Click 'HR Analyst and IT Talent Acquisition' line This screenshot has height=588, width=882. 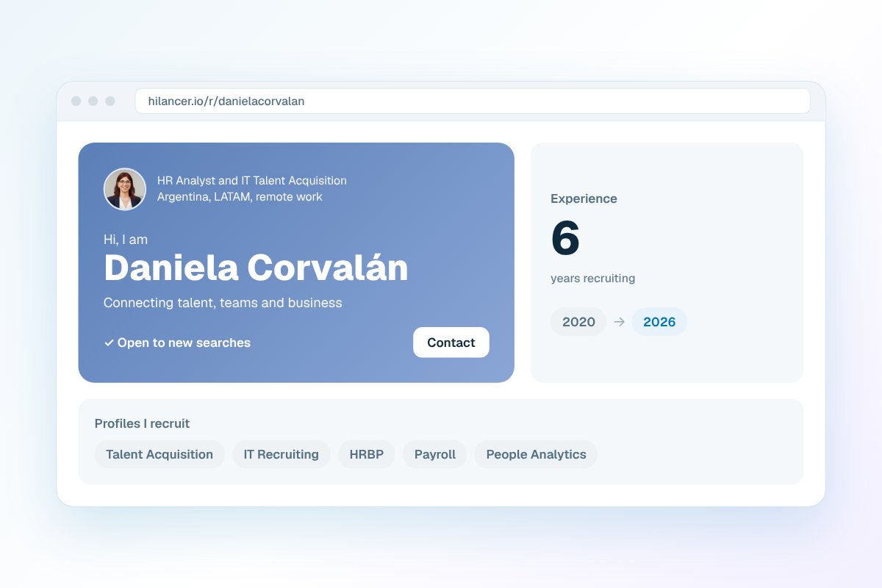pos(252,181)
